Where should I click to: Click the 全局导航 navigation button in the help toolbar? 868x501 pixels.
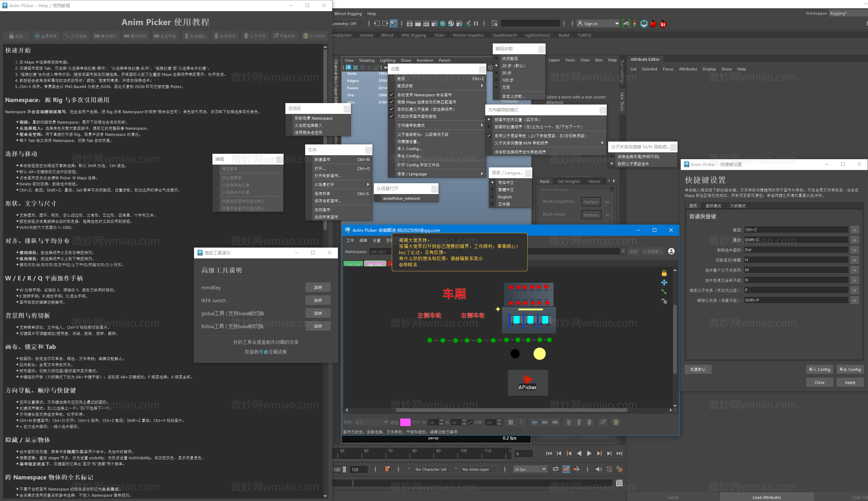(x=46, y=36)
